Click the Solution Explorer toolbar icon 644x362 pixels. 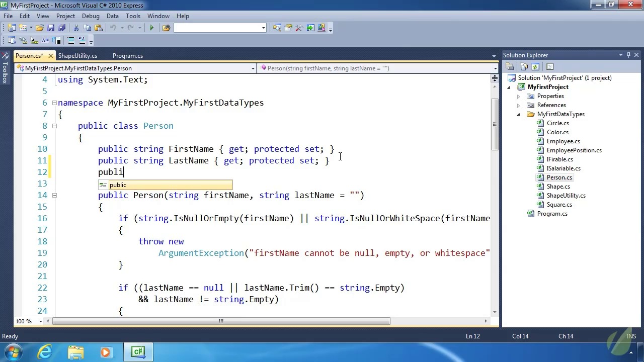277,28
